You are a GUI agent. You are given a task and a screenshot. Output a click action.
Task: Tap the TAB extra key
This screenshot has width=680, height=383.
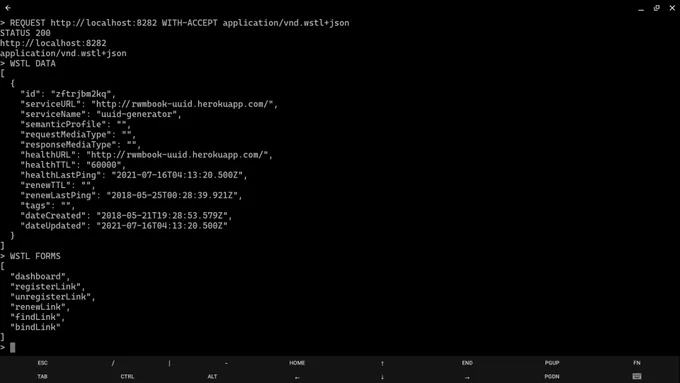click(42, 376)
